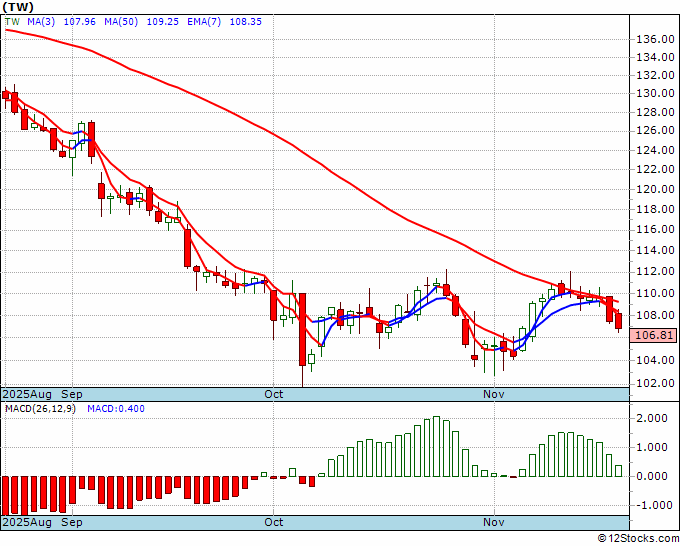The image size is (680, 546).
Task: Click the 136.00 price axis label
Action: click(655, 39)
